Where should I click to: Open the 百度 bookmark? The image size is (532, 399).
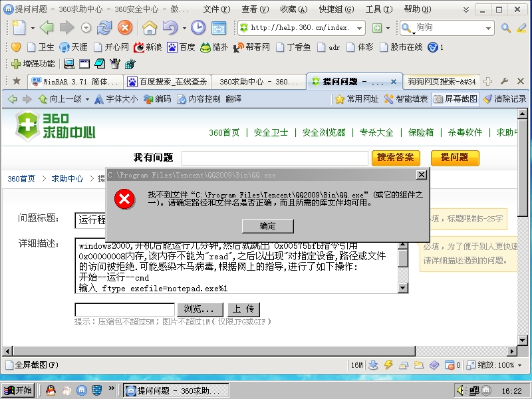pos(181,47)
